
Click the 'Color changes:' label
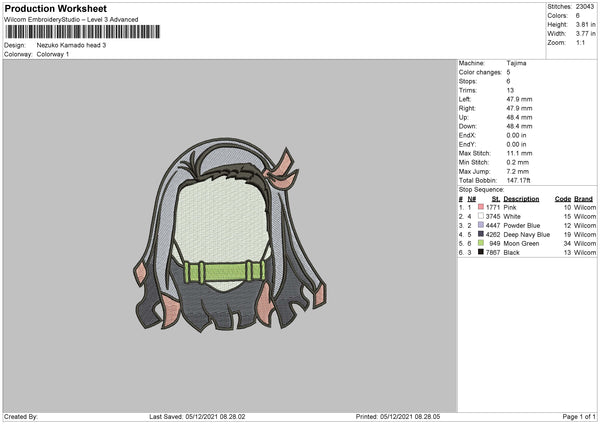click(480, 72)
